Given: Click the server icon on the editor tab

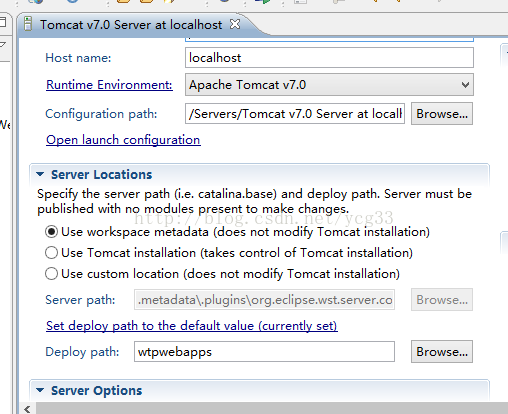Looking at the screenshot, I should tap(28, 24).
